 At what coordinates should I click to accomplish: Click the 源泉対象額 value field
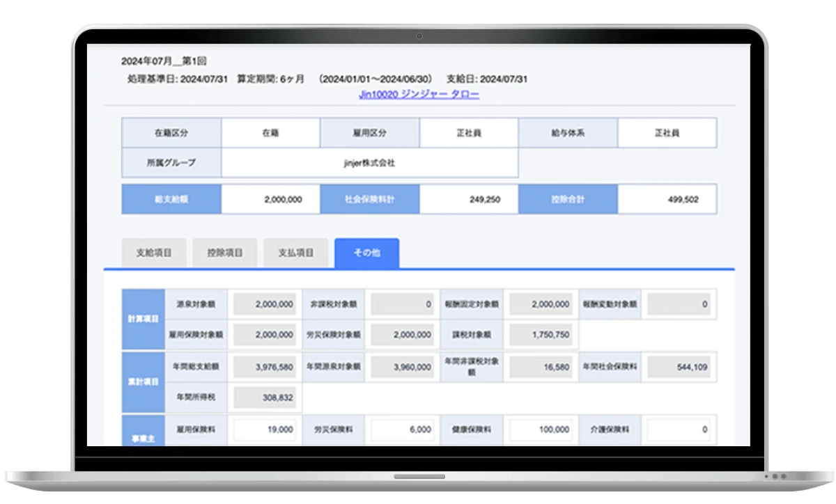click(265, 304)
